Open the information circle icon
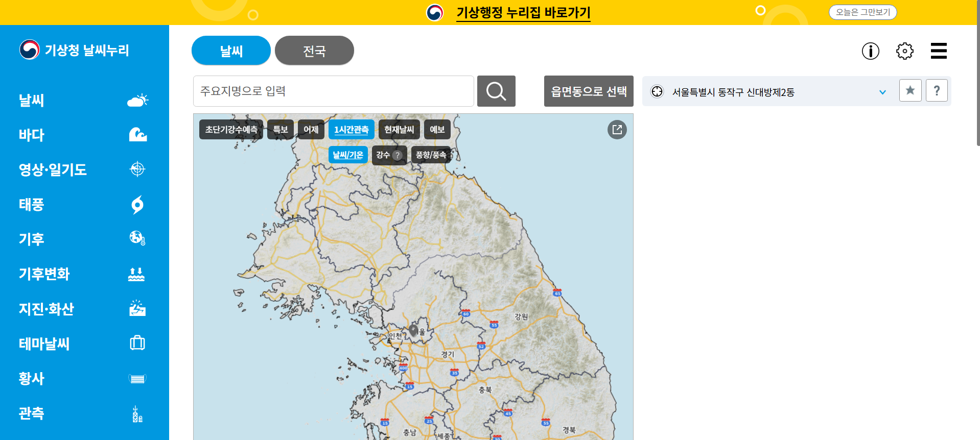This screenshot has height=440, width=980. coord(871,51)
